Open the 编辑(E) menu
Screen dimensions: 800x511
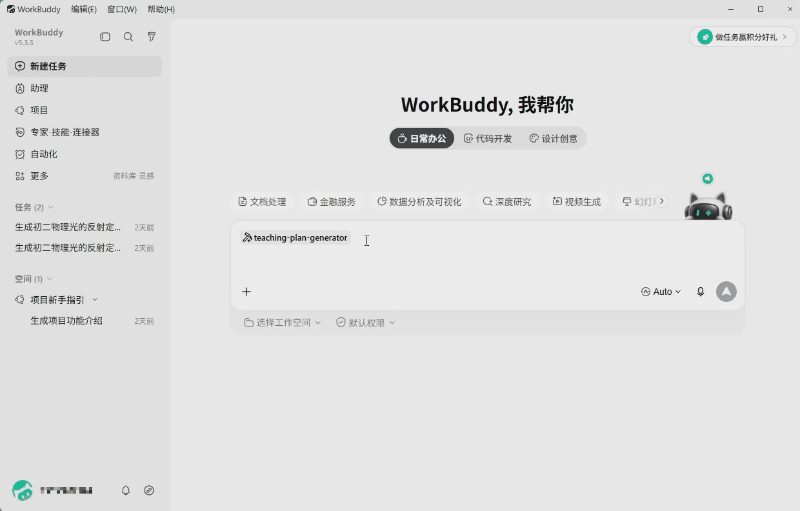click(84, 9)
